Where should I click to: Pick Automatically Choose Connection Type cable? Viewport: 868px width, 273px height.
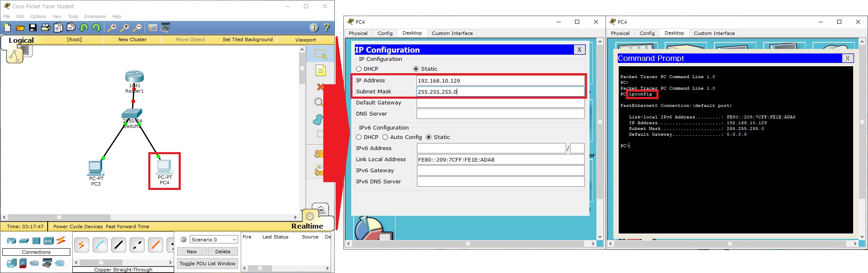coord(81,245)
